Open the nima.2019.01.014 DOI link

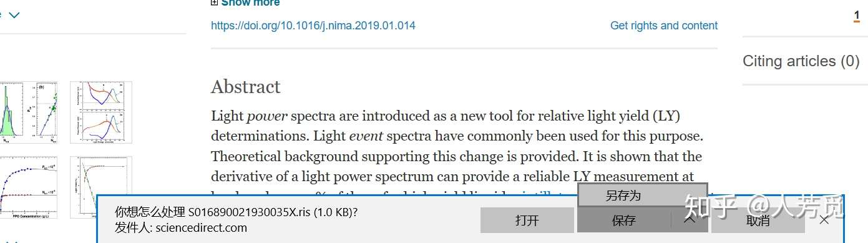(313, 26)
